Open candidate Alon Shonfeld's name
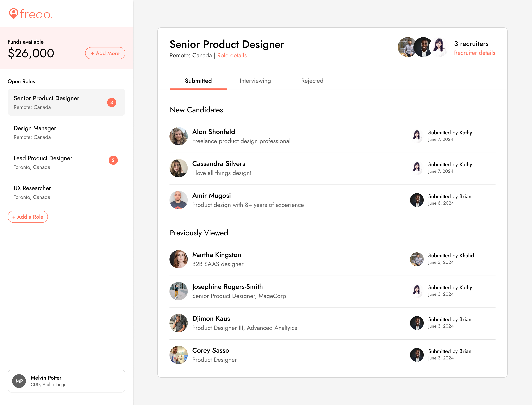Image resolution: width=532 pixels, height=405 pixels. 214,132
